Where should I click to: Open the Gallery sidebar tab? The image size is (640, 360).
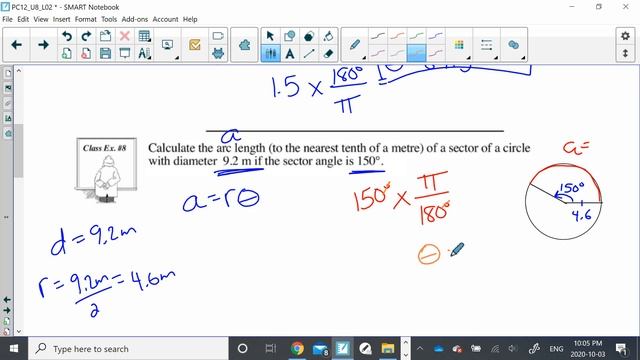[x=8, y=89]
